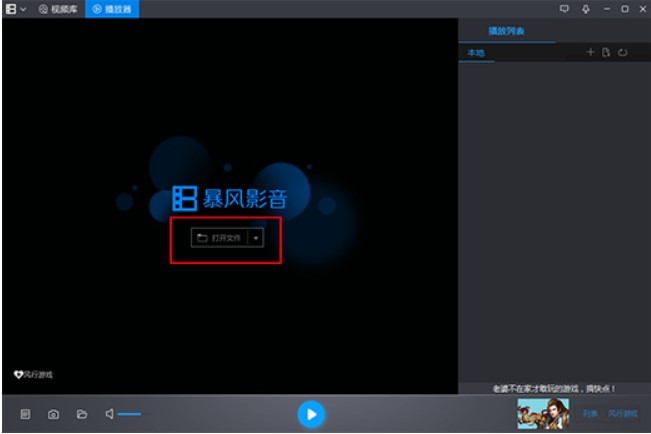
Task: Toggle the loop play mode icon
Action: tap(622, 52)
